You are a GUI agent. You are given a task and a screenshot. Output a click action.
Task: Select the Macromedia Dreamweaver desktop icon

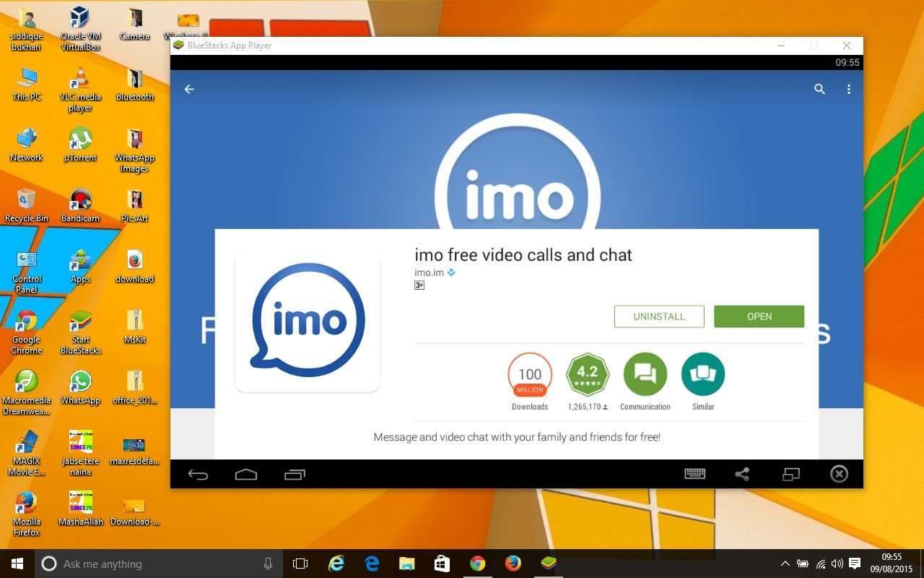[x=27, y=393]
